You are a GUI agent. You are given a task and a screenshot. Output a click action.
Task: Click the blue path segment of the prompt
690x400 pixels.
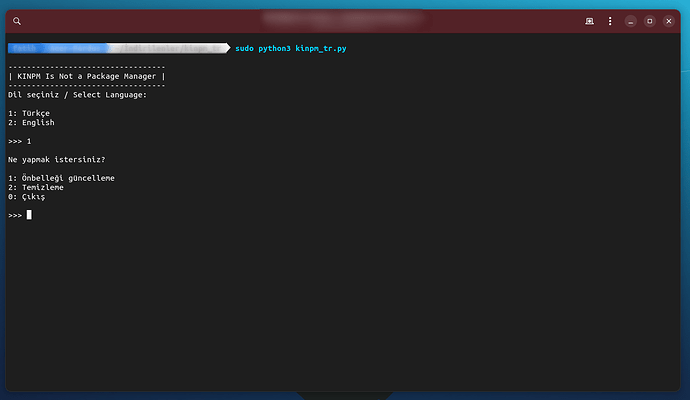60,48
